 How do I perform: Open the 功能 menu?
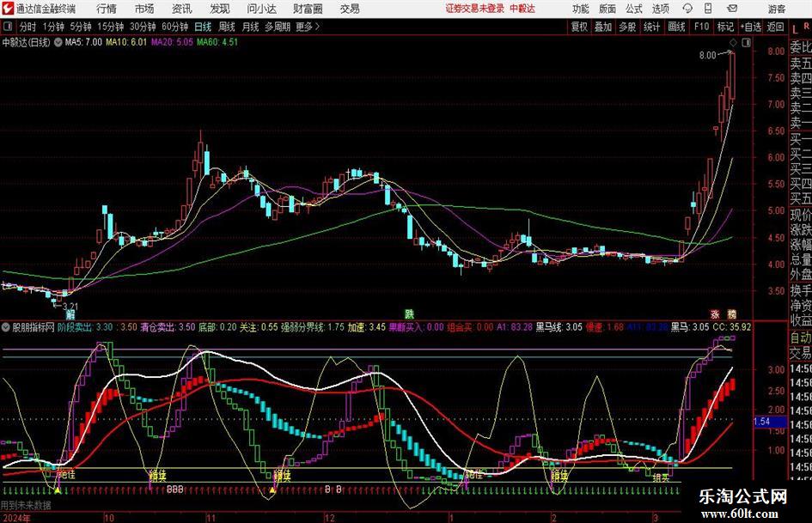581,9
